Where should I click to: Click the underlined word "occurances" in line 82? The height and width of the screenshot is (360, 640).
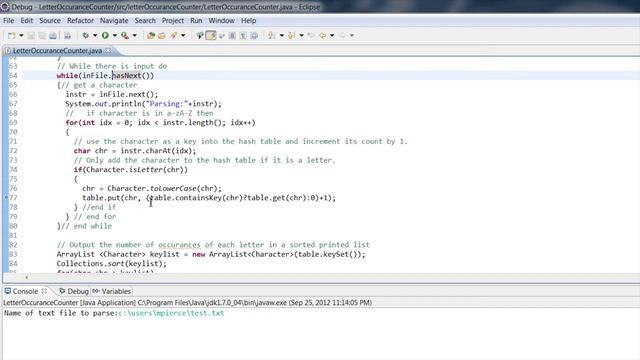179,244
